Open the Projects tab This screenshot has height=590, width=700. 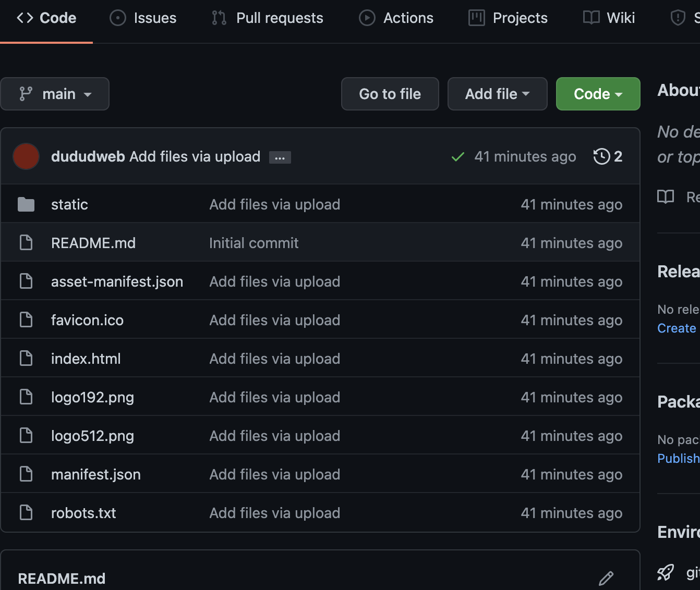coord(508,18)
